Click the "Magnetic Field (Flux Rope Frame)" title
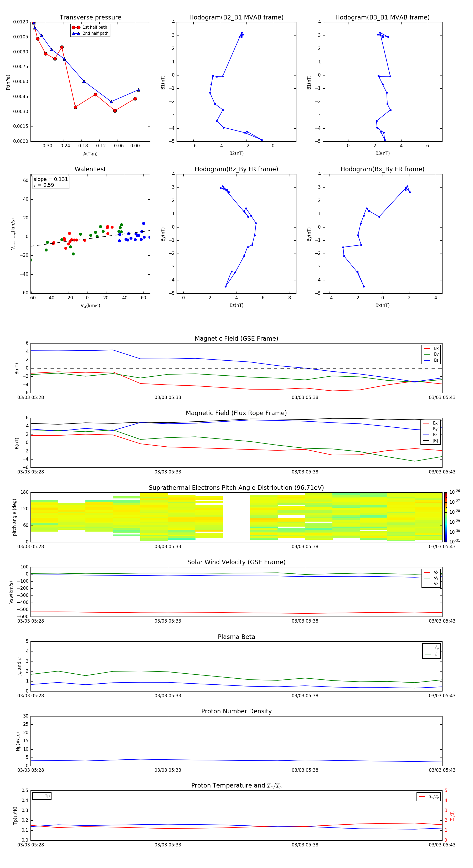473x868 pixels. [x=236, y=413]
